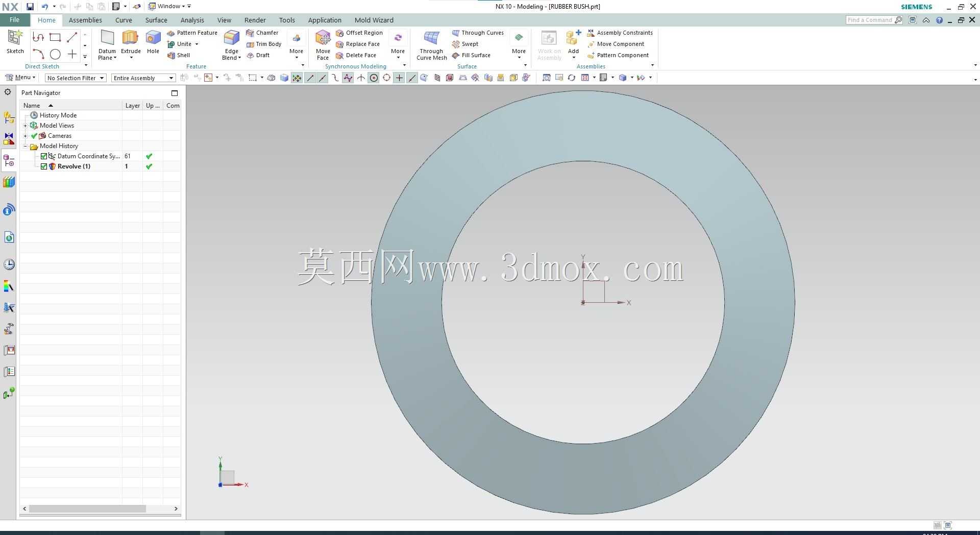Click Delete Face command
This screenshot has width=980, height=535.
pos(356,55)
